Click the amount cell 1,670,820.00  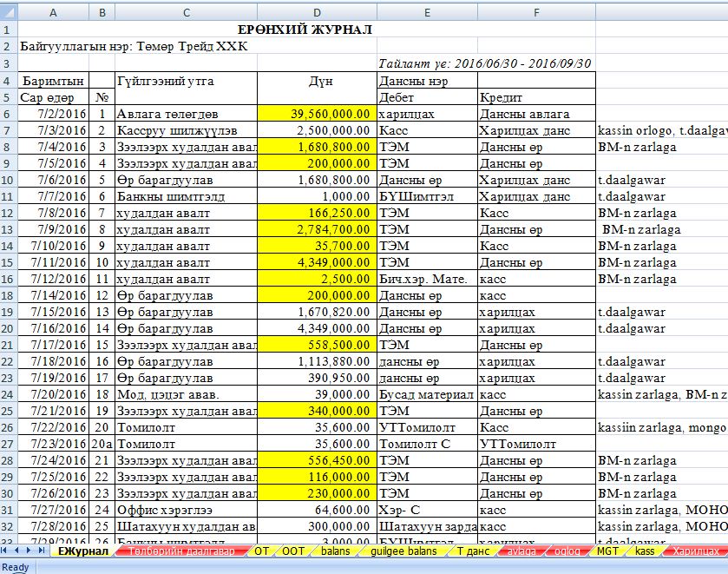317,312
